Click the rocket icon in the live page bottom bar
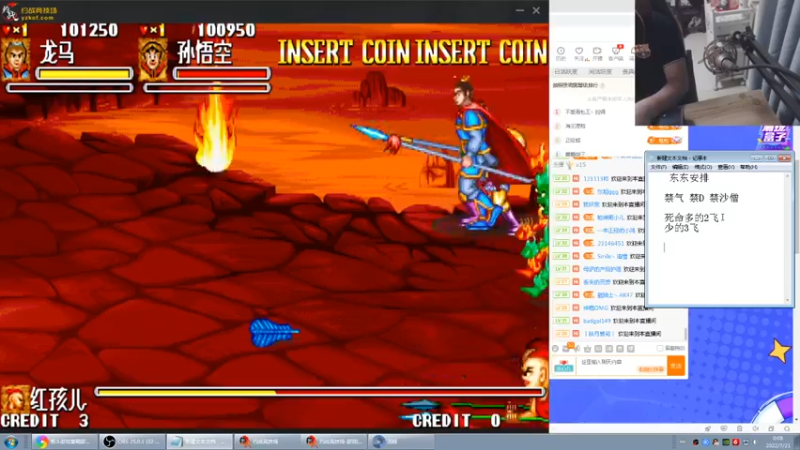This screenshot has height=450, width=800. pyautogui.click(x=708, y=429)
